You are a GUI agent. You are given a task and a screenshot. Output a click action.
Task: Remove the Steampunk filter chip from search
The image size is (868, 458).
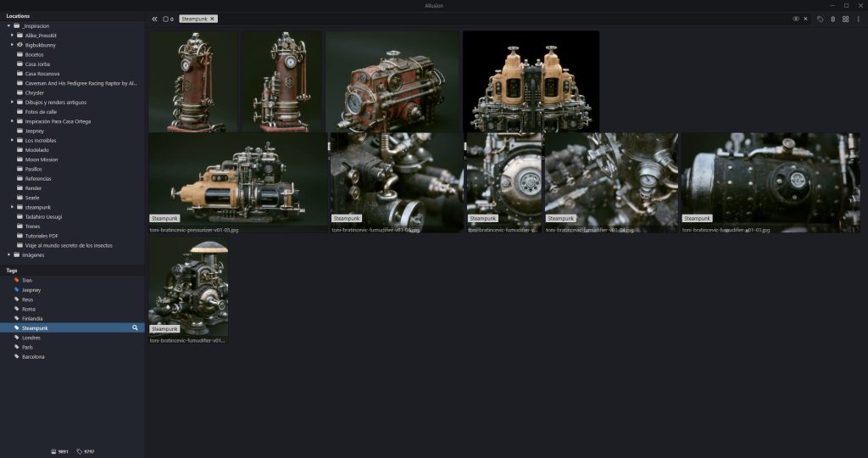[x=212, y=19]
